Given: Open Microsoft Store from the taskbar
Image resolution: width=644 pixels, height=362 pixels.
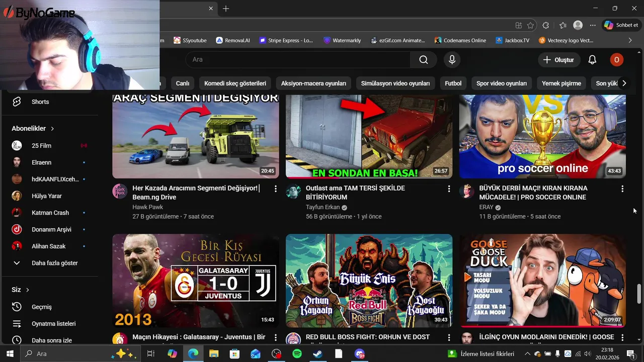Looking at the screenshot, I should 234,354.
